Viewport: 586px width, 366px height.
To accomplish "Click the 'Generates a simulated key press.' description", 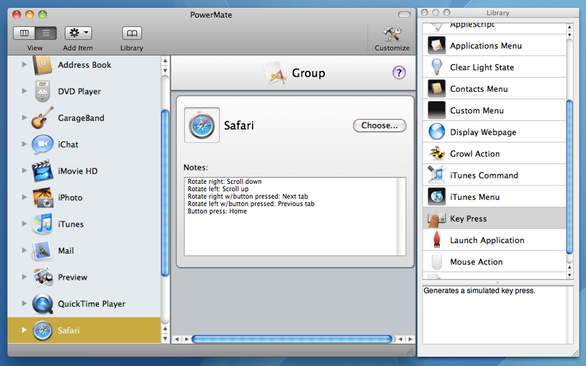I will pos(479,290).
